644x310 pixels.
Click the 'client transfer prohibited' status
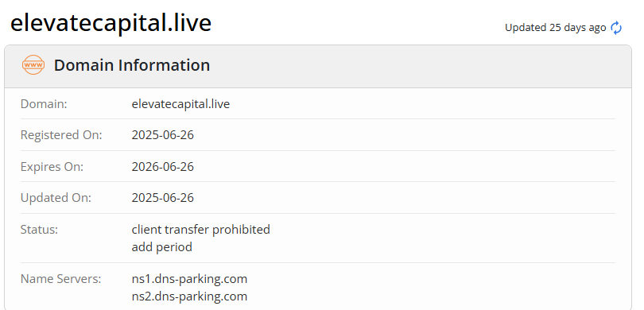[201, 229]
